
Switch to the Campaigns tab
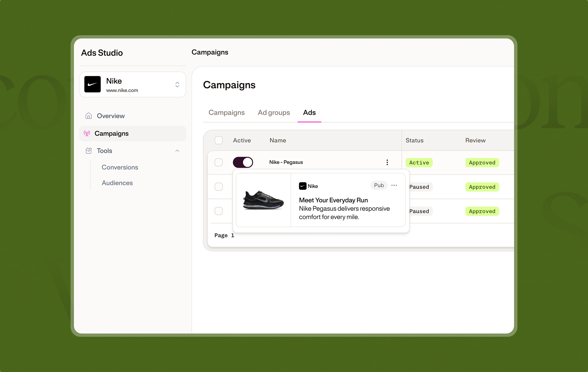226,113
